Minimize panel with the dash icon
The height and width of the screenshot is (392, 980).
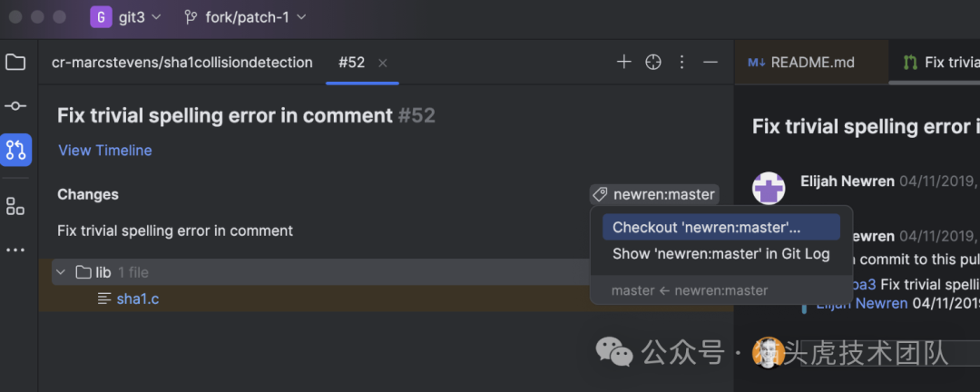click(710, 62)
